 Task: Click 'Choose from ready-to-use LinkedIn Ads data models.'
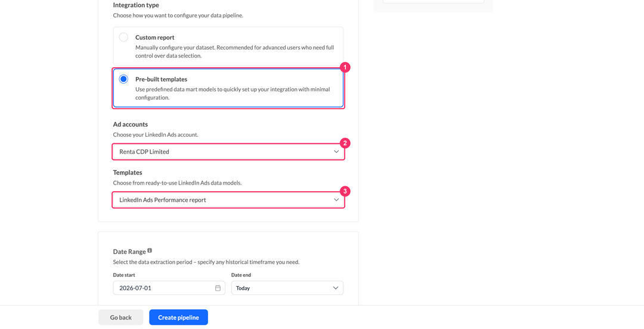[178, 183]
